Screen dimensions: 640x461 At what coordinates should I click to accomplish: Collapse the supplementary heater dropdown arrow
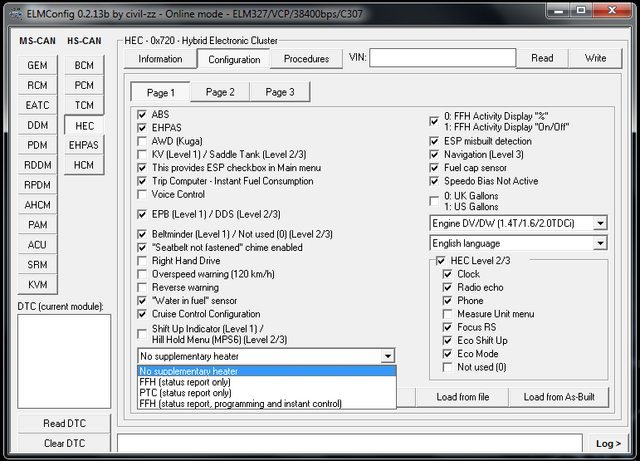(x=388, y=356)
